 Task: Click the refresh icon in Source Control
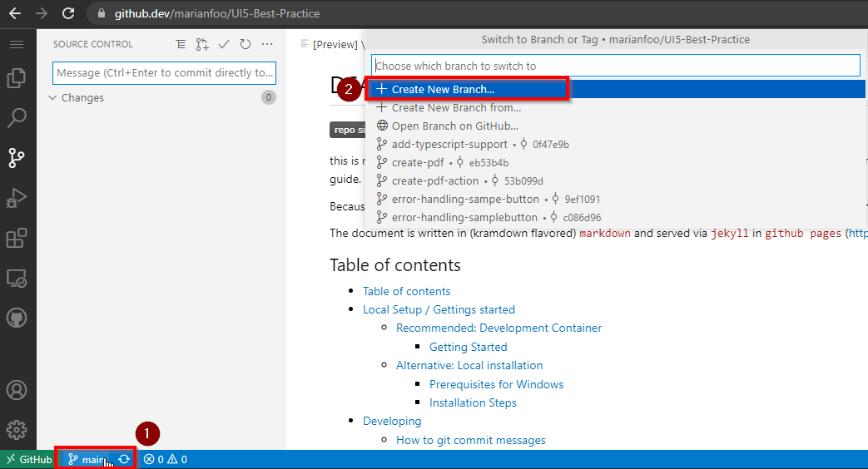[246, 44]
